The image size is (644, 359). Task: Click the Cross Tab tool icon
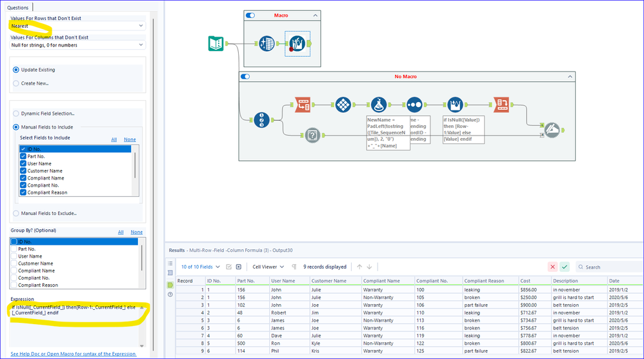[x=501, y=105]
